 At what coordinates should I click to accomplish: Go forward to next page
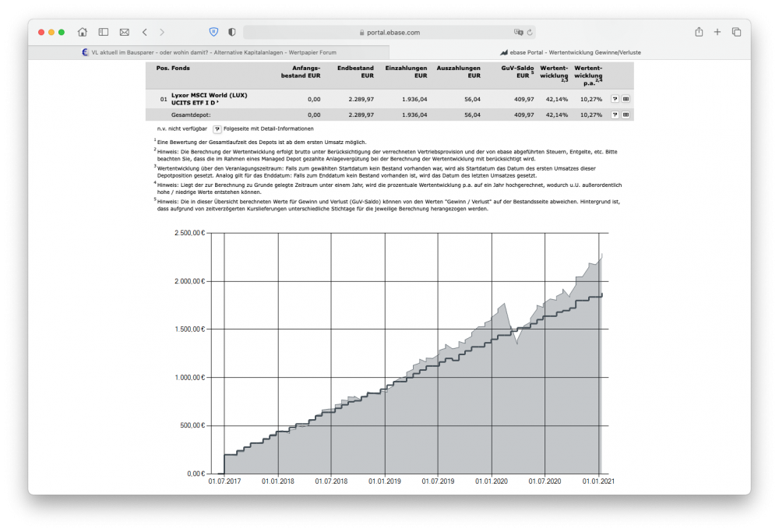(x=162, y=32)
